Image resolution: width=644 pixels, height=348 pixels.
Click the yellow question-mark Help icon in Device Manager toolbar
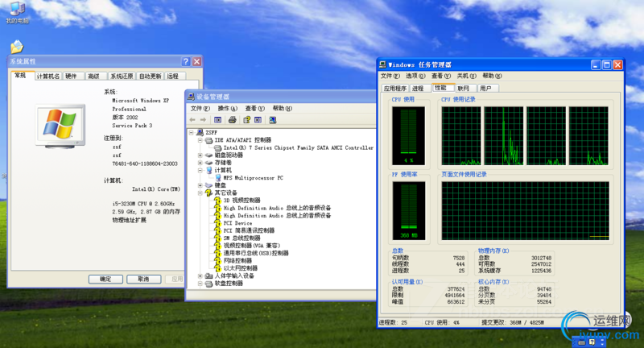246,119
